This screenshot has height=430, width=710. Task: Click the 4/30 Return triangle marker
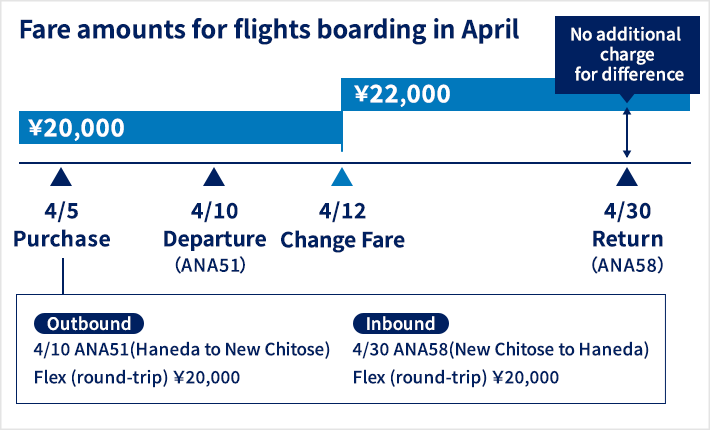627,177
